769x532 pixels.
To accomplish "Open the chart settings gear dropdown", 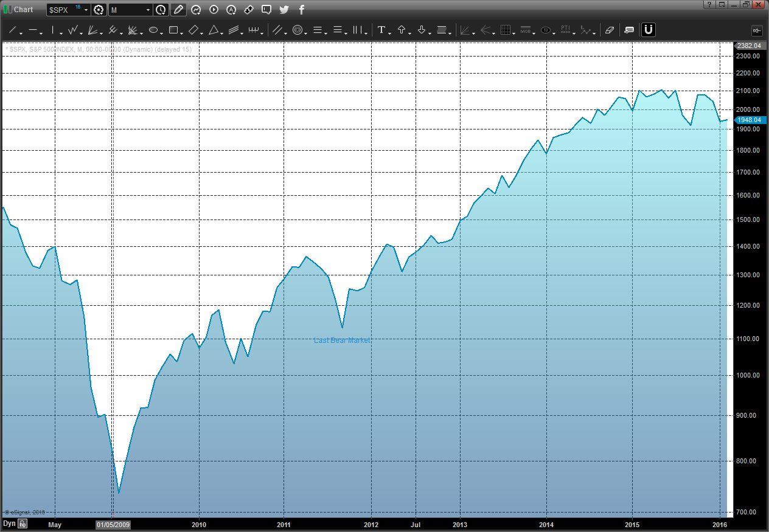I will pos(99,10).
